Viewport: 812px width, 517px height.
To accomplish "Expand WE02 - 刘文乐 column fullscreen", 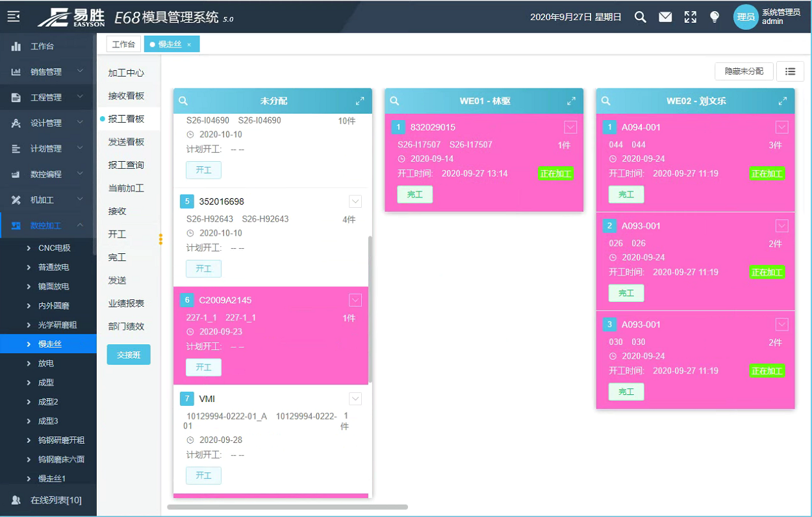I will pyautogui.click(x=783, y=101).
